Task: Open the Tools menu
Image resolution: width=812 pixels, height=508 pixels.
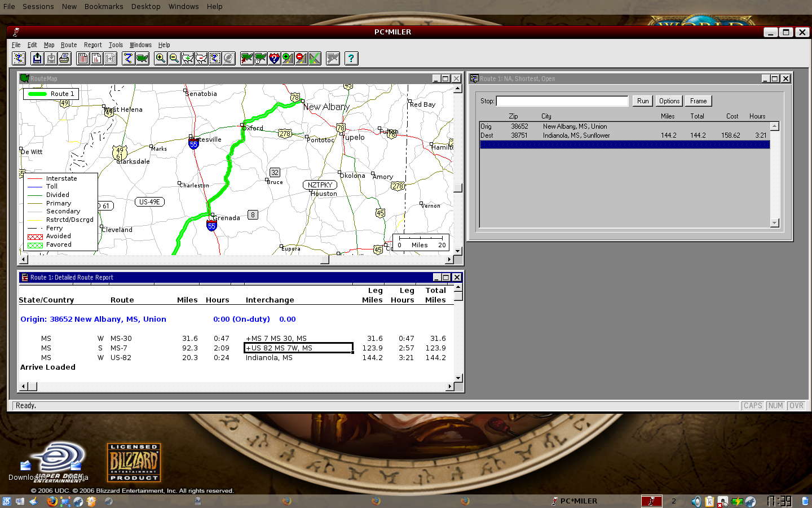Action: tap(116, 45)
